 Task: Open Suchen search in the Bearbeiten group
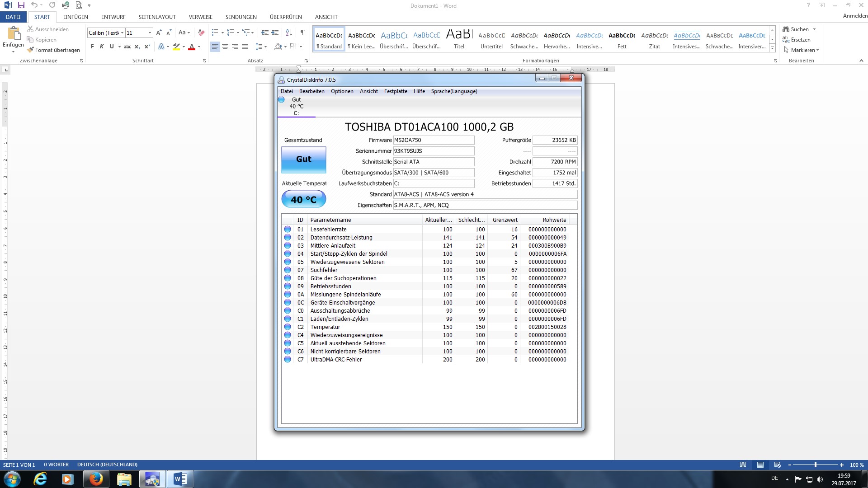click(x=796, y=29)
